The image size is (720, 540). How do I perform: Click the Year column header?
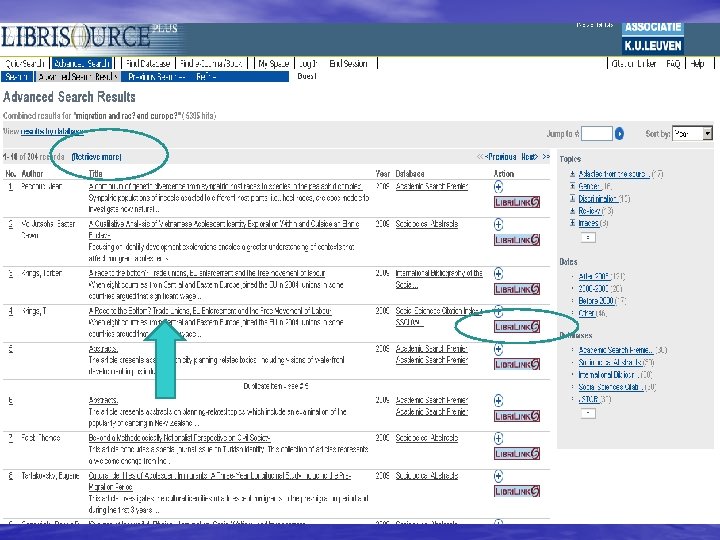click(x=382, y=174)
